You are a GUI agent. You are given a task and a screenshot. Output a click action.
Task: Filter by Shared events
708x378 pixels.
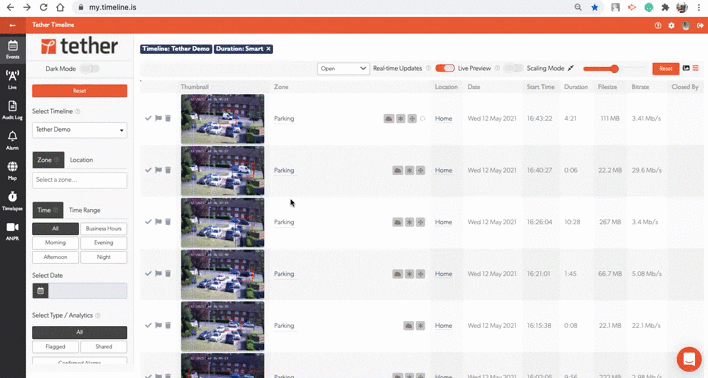tap(103, 347)
